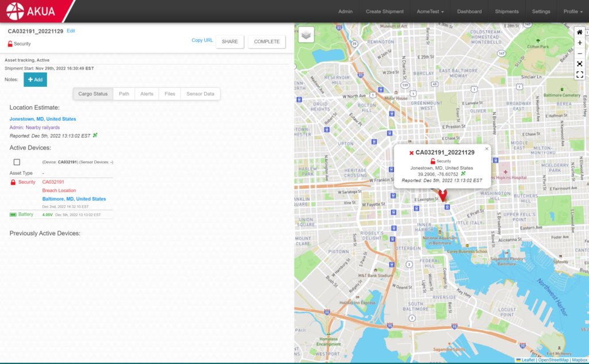The width and height of the screenshot is (589, 364).
Task: Click the Leaflet attribution link
Action: [528, 360]
